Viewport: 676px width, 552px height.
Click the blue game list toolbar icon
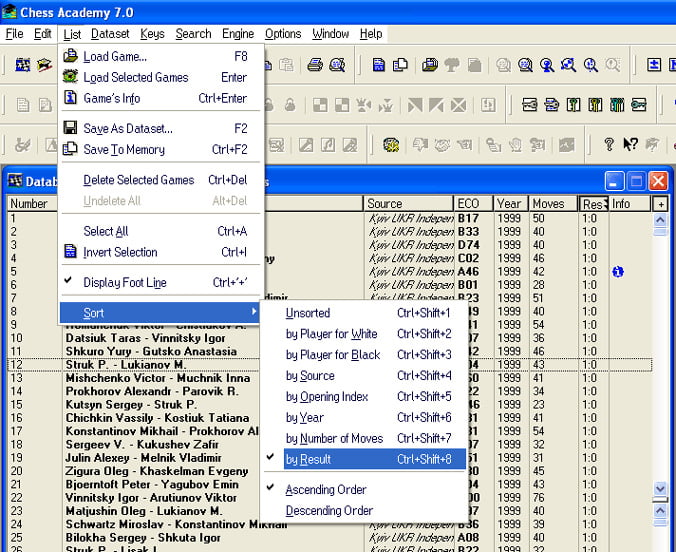(x=379, y=65)
